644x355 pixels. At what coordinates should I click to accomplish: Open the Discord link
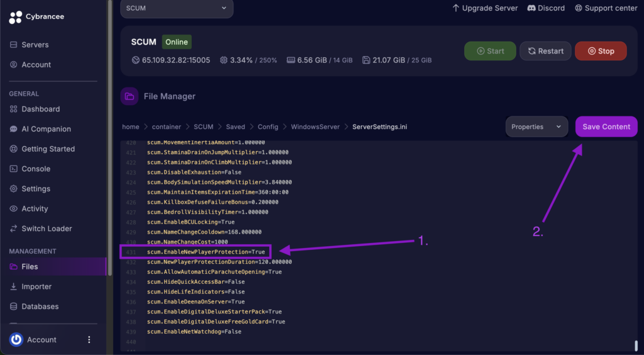[x=546, y=8]
